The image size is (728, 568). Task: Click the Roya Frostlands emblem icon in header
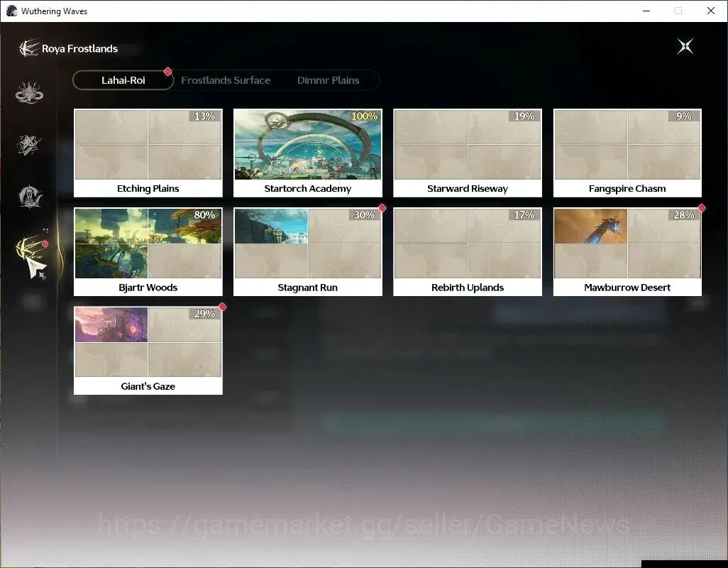point(28,48)
